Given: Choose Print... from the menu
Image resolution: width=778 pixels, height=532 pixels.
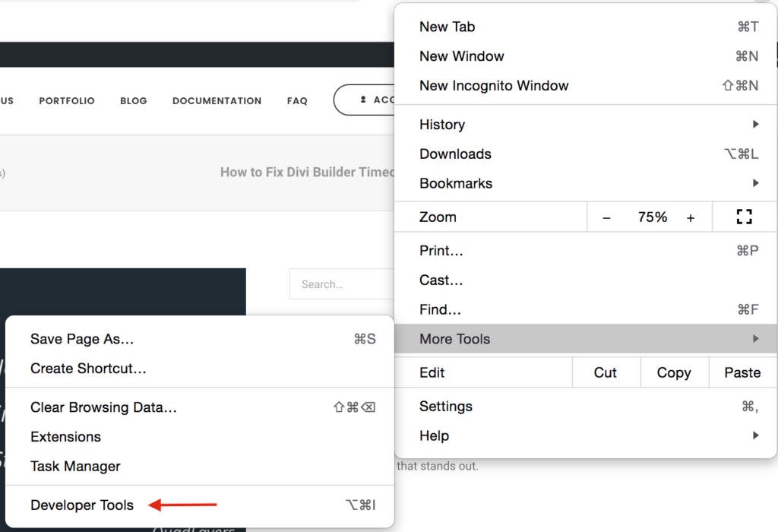Looking at the screenshot, I should (x=586, y=251).
